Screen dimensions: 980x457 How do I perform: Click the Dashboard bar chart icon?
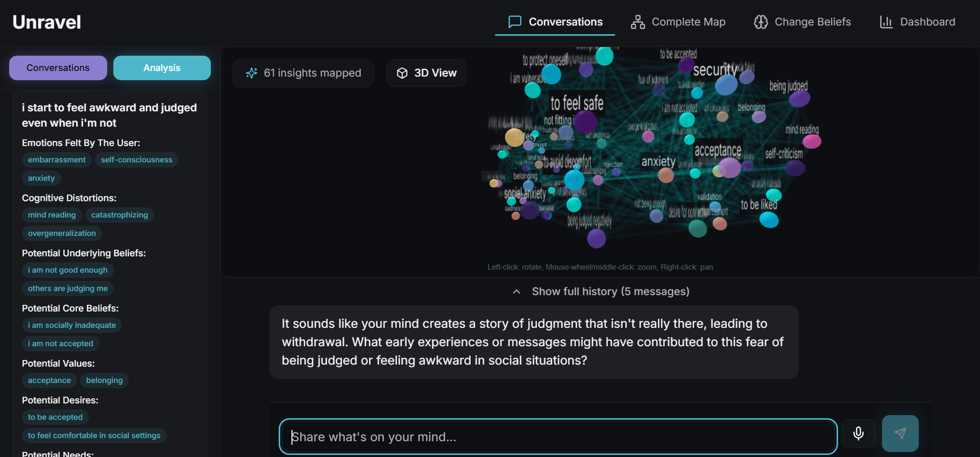click(886, 22)
